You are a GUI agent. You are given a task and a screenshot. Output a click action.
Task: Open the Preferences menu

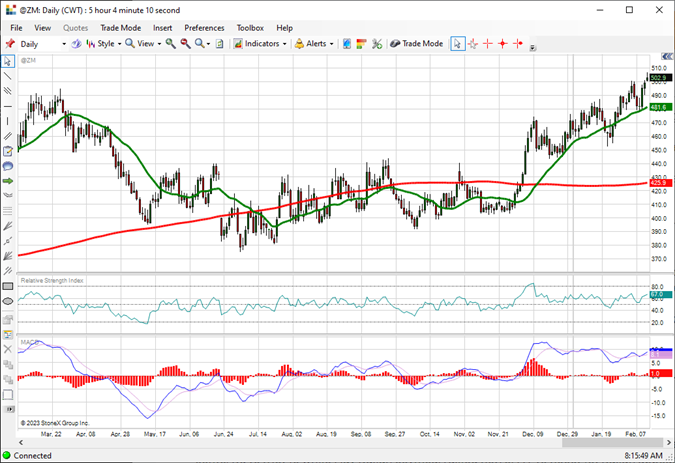[204, 28]
